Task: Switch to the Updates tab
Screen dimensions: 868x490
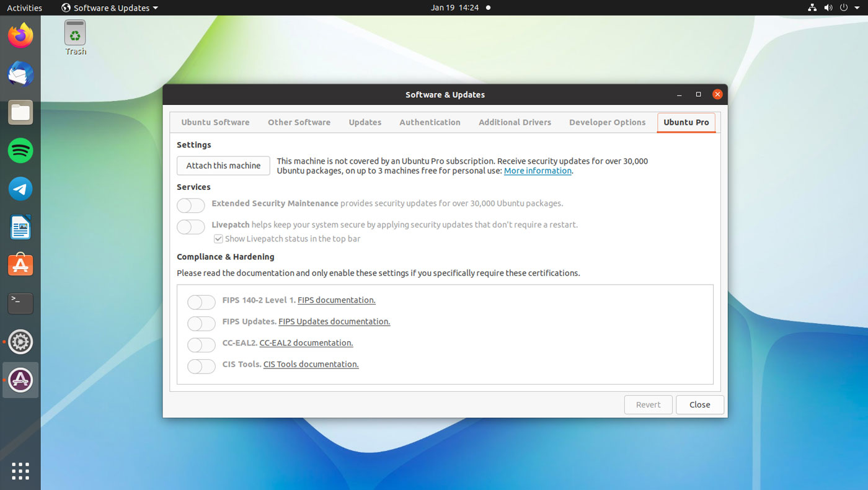Action: click(365, 122)
